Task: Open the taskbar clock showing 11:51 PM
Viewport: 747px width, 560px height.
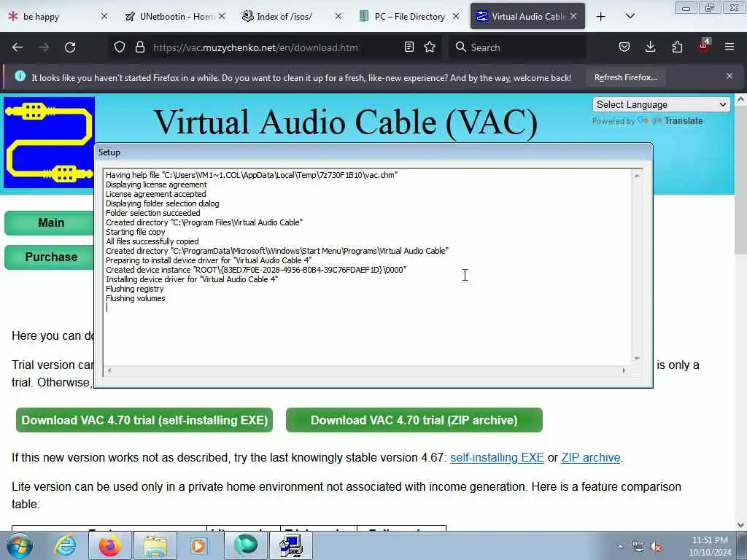Action: tap(710, 546)
